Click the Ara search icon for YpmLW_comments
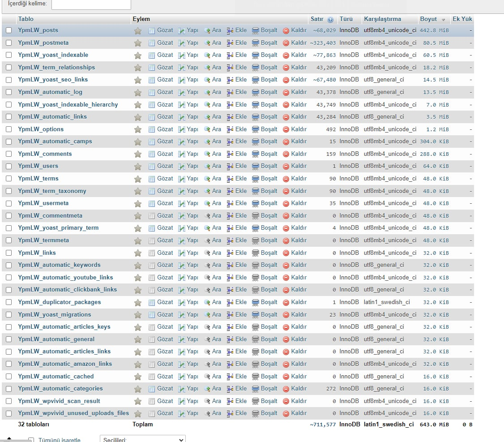Image resolution: width=504 pixels, height=442 pixels. pyautogui.click(x=207, y=154)
